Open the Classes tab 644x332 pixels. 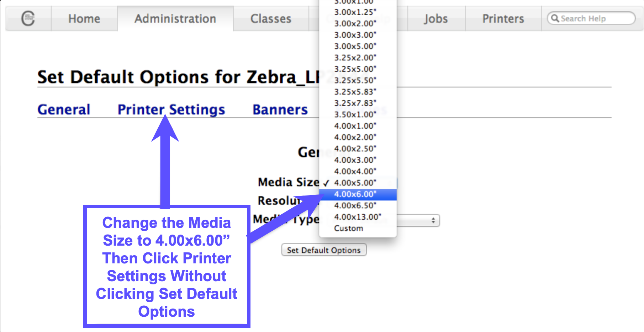click(271, 18)
